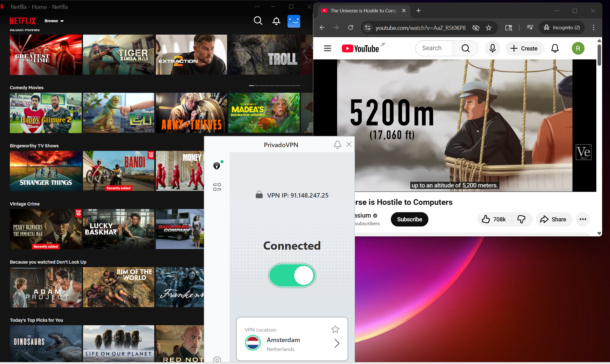This screenshot has height=364, width=610.
Task: Open Google Lens search icon
Action: click(x=509, y=28)
